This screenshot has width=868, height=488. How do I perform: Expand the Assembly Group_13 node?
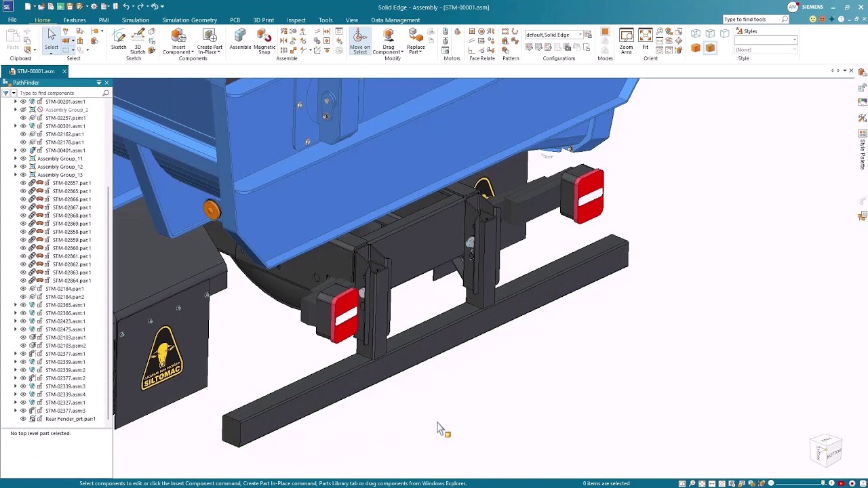[16, 175]
